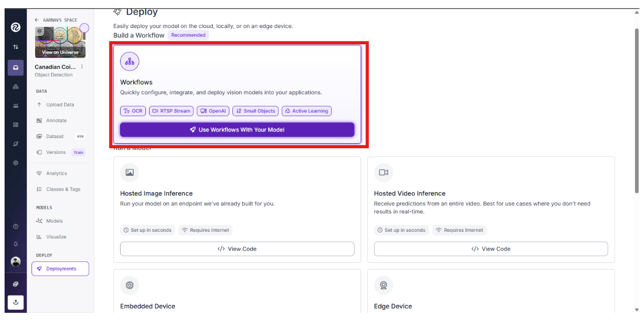
Task: Click the globe icon on project thumbnail
Action: coord(40,31)
